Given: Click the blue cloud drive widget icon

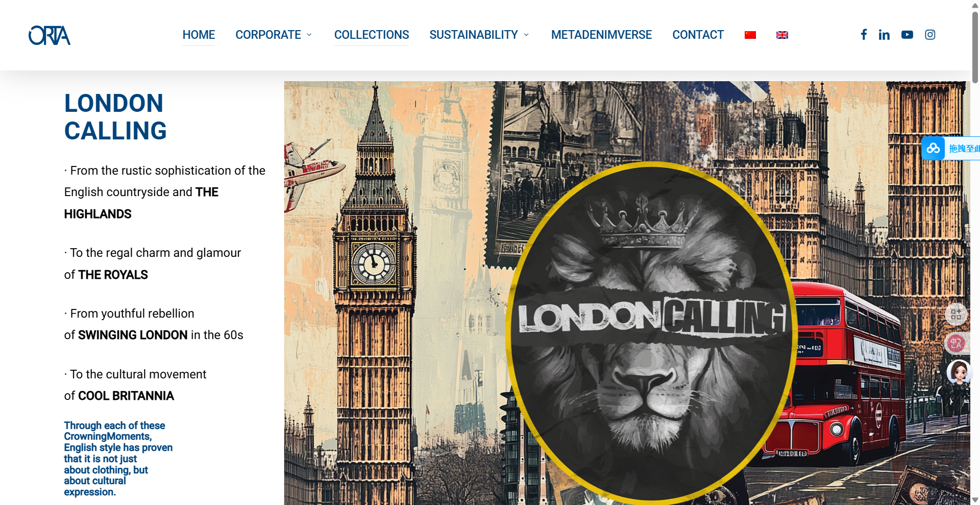Looking at the screenshot, I should [x=933, y=149].
